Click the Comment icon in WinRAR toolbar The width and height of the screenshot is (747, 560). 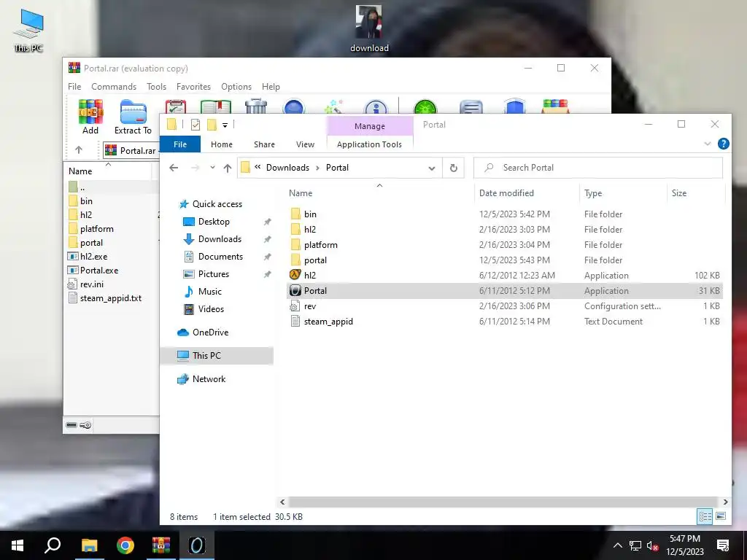pyautogui.click(x=471, y=106)
